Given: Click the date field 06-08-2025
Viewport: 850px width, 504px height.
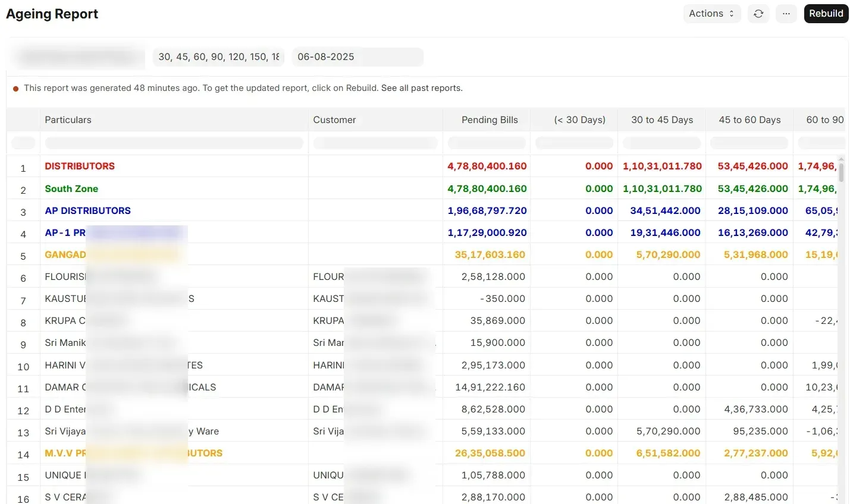Looking at the screenshot, I should click(357, 57).
